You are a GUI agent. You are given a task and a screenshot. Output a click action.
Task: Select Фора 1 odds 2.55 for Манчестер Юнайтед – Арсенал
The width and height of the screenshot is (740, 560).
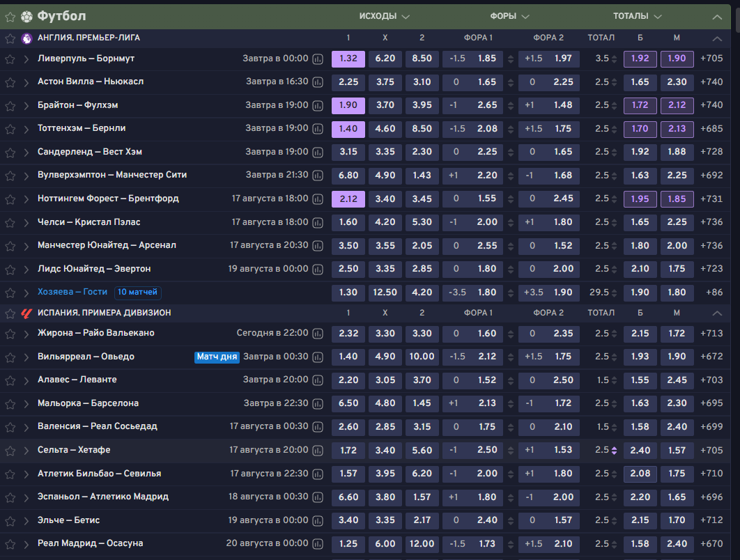coord(473,246)
